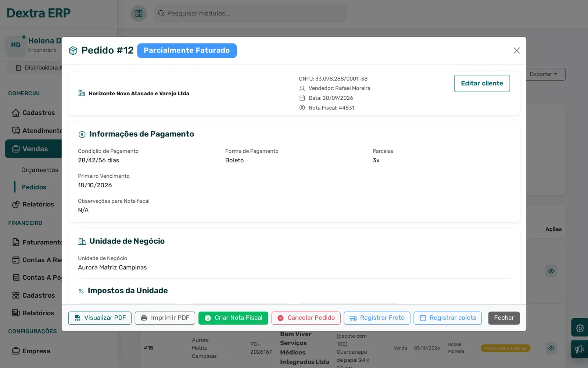This screenshot has height=368, width=588.
Task: Click the megaphone floating icon
Action: point(580,349)
